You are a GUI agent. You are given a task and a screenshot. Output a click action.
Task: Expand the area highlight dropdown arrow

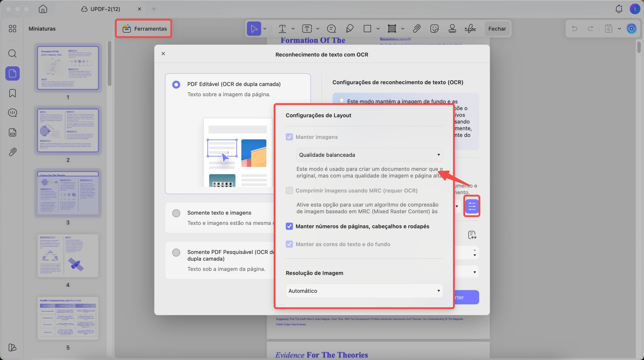pos(403,29)
